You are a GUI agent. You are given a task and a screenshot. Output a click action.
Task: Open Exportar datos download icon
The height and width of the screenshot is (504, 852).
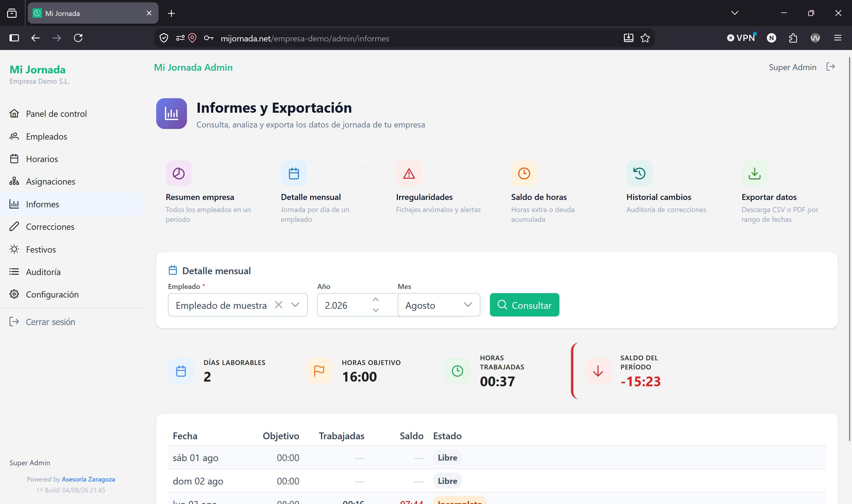[x=754, y=173]
